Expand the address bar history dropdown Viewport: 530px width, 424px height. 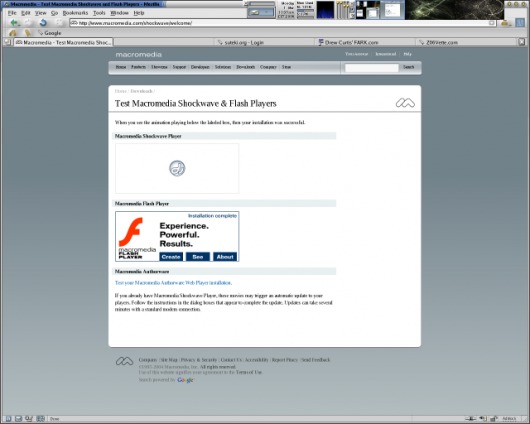[492, 23]
